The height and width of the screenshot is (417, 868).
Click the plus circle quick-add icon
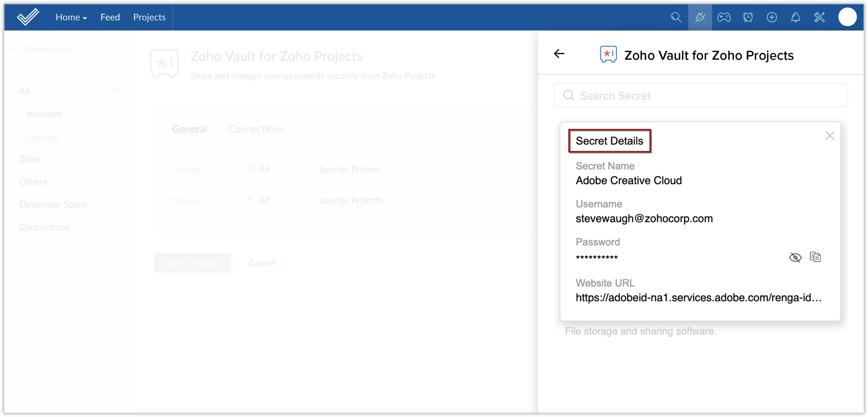pyautogui.click(x=772, y=17)
